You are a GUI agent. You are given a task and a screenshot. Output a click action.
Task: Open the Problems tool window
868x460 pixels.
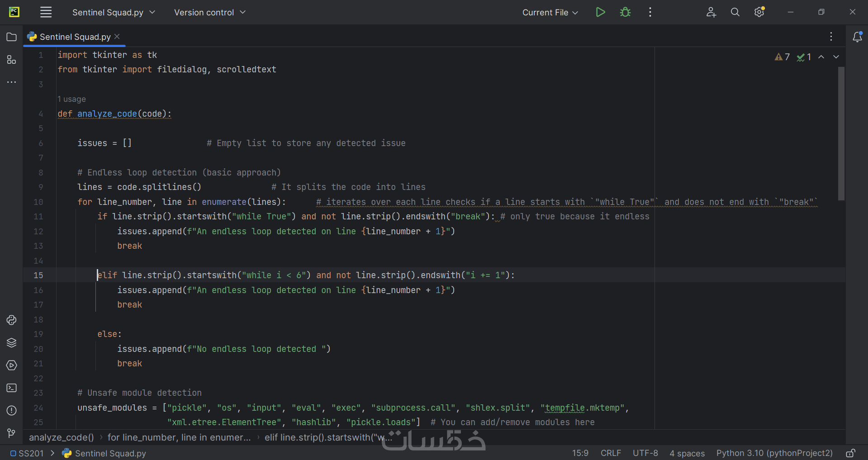(x=12, y=411)
